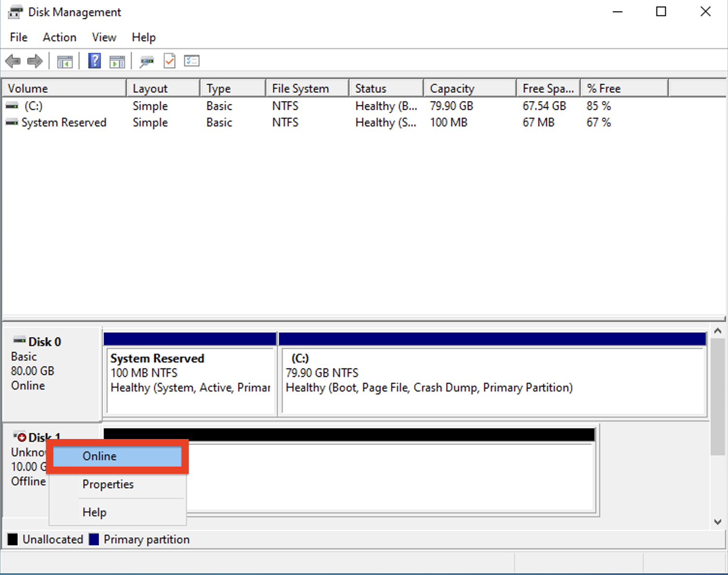Viewport: 728px width, 575px height.
Task: Sort by the File System column header
Action: click(307, 89)
